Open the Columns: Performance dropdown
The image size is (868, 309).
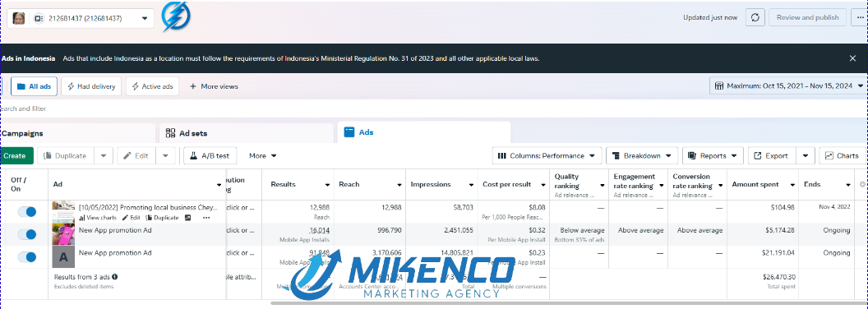click(547, 155)
